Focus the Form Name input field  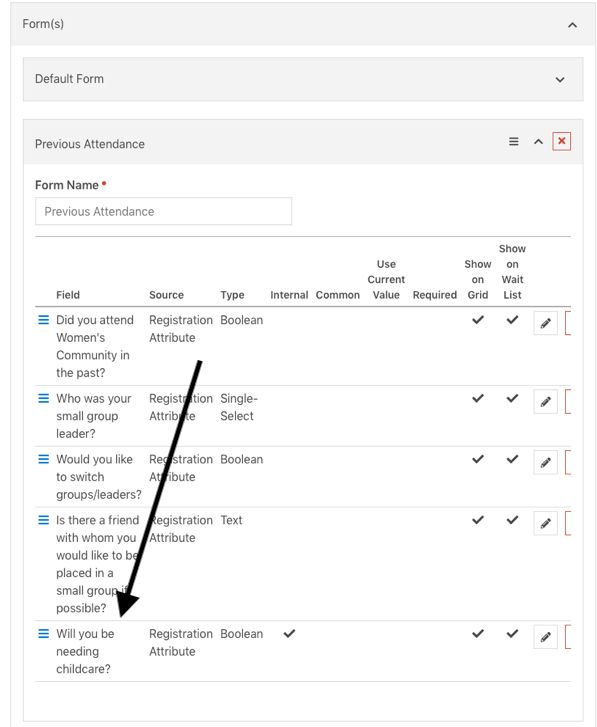[x=164, y=211]
